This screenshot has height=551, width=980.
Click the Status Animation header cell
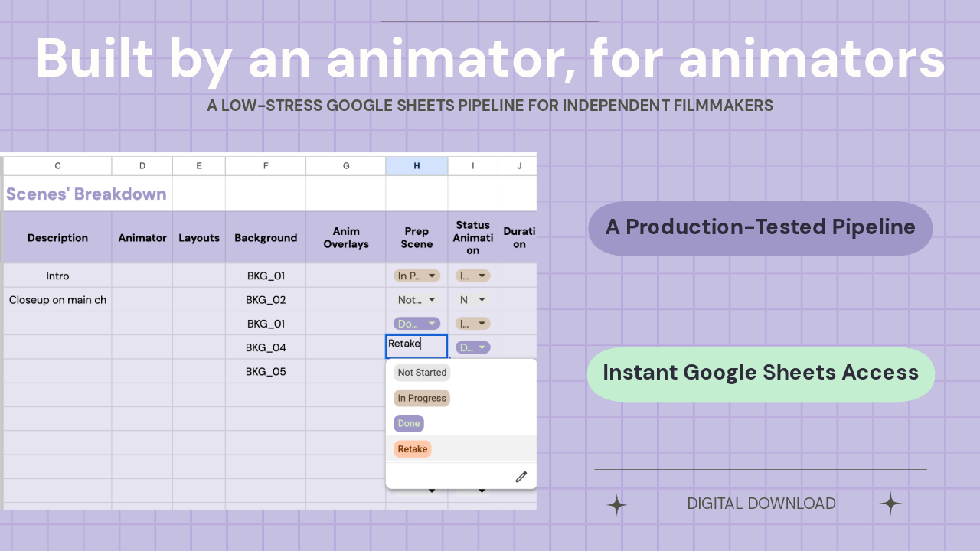tap(473, 238)
